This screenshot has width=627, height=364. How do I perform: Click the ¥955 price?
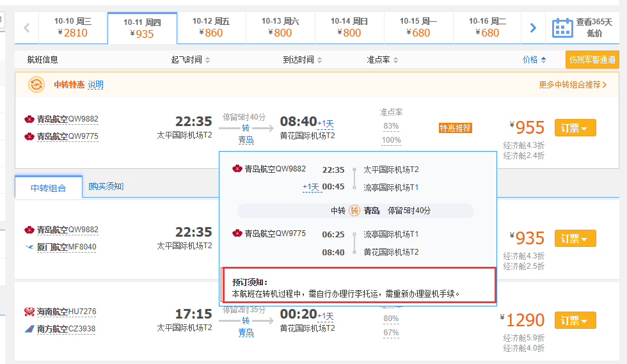[527, 127]
